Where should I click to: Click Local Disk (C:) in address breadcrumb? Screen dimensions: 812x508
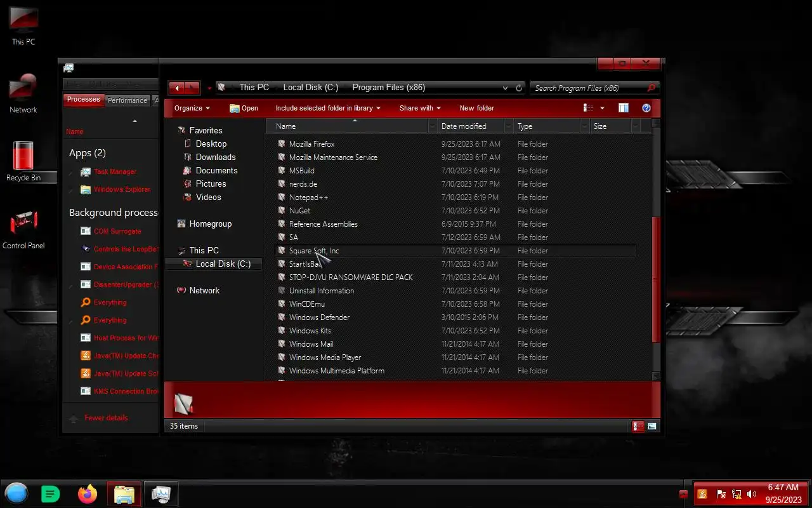point(310,88)
